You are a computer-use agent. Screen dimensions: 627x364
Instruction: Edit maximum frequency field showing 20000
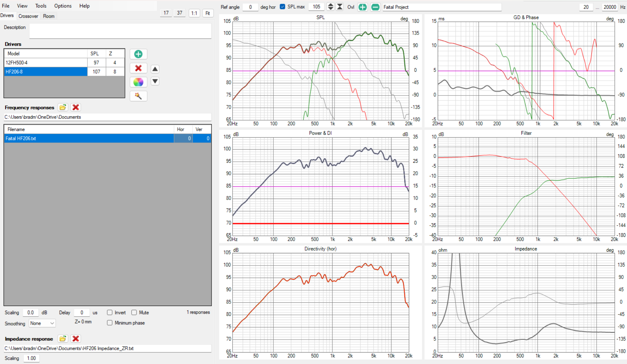point(610,7)
